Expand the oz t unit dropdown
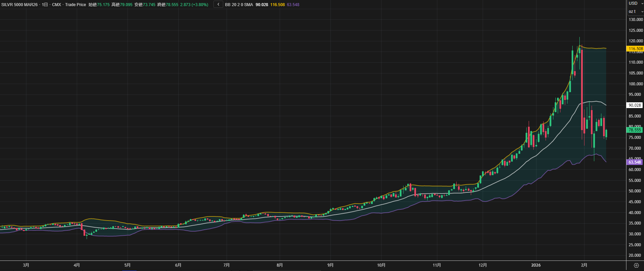 coord(635,12)
